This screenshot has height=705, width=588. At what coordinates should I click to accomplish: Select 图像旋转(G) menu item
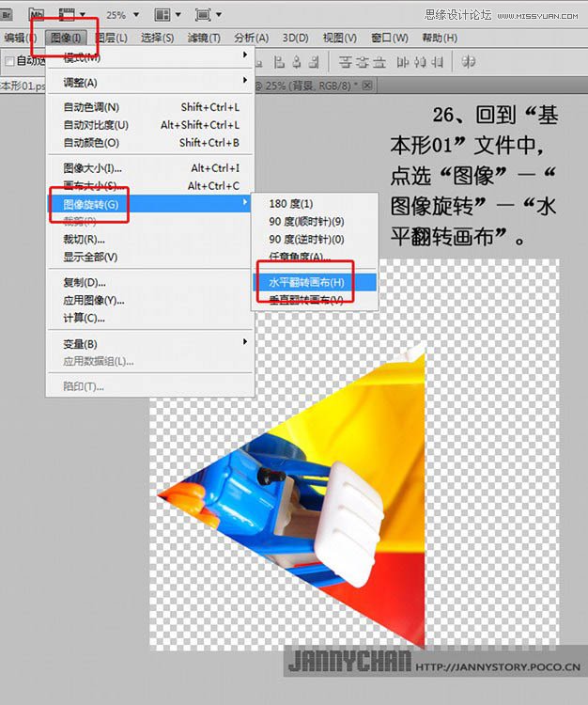(150, 204)
